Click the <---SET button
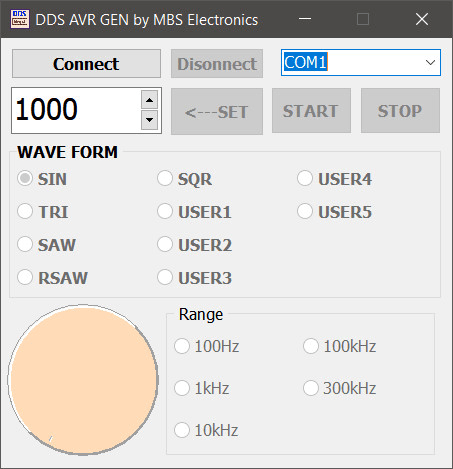Image resolution: width=453 pixels, height=469 pixels. tap(217, 111)
